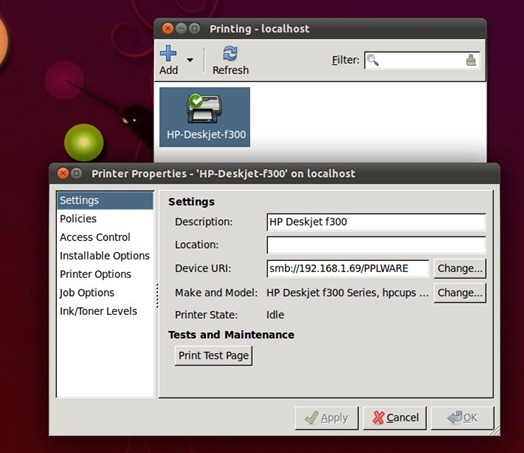Click the Apply button

pyautogui.click(x=326, y=418)
